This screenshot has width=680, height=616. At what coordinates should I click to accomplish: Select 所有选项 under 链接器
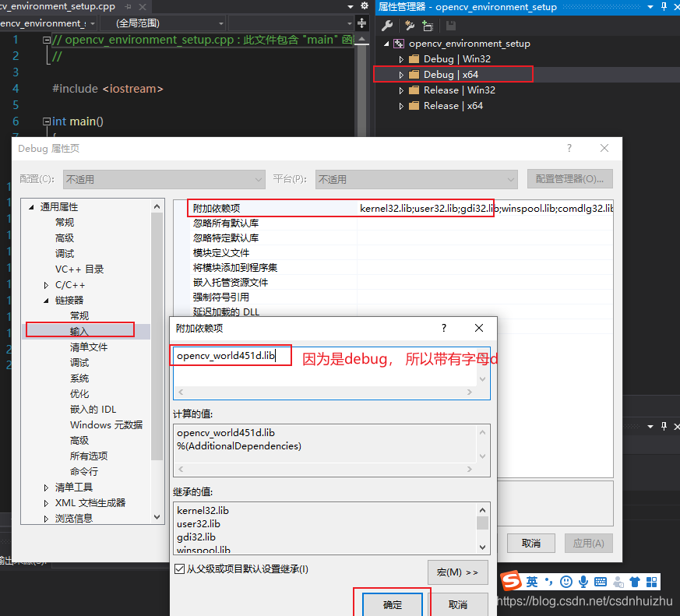tap(89, 456)
